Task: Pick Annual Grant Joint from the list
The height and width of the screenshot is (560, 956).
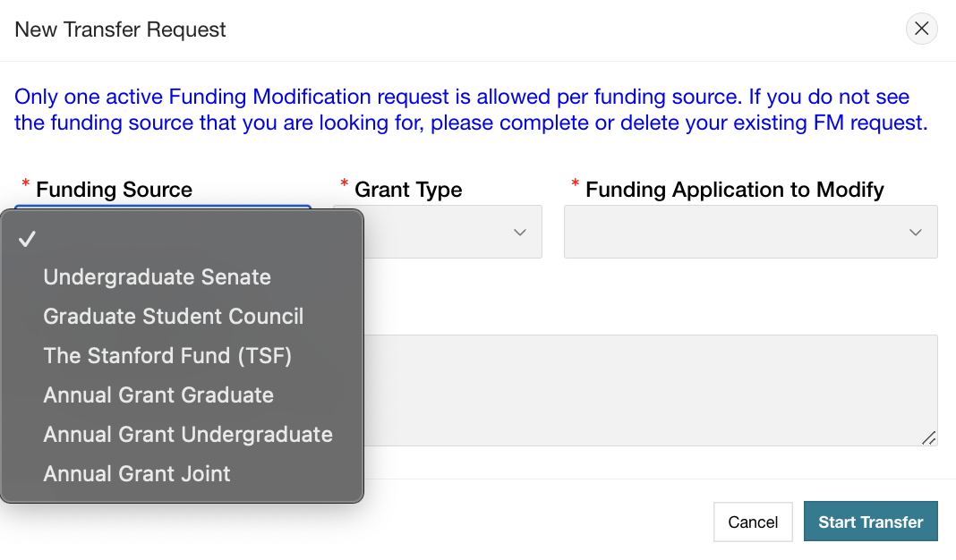Action: (x=137, y=474)
